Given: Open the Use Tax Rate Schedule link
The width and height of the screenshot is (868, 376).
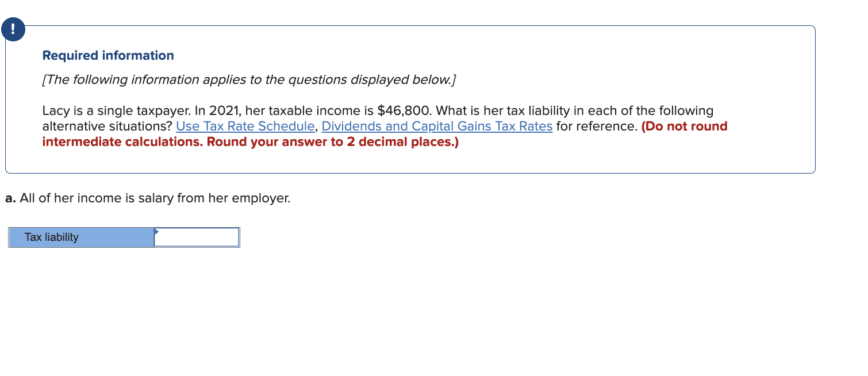Looking at the screenshot, I should (245, 126).
